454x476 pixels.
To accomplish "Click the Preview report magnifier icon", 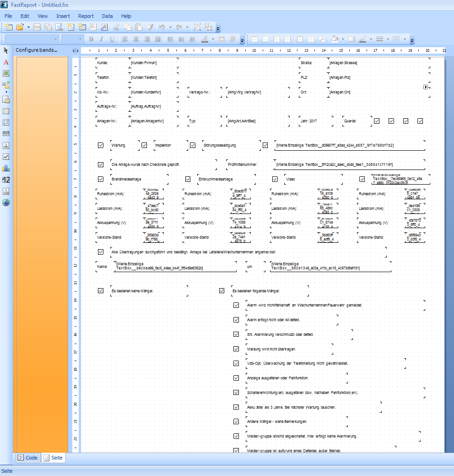I will (x=59, y=27).
